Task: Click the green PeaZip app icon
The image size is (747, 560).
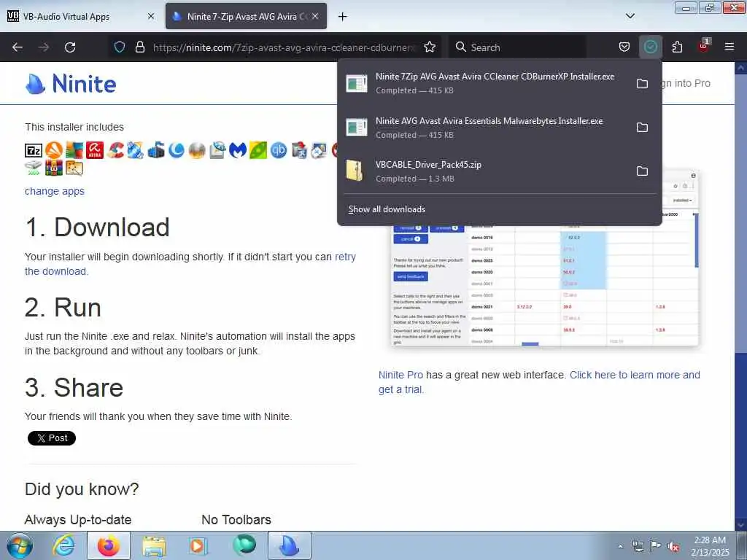Action: click(x=258, y=150)
